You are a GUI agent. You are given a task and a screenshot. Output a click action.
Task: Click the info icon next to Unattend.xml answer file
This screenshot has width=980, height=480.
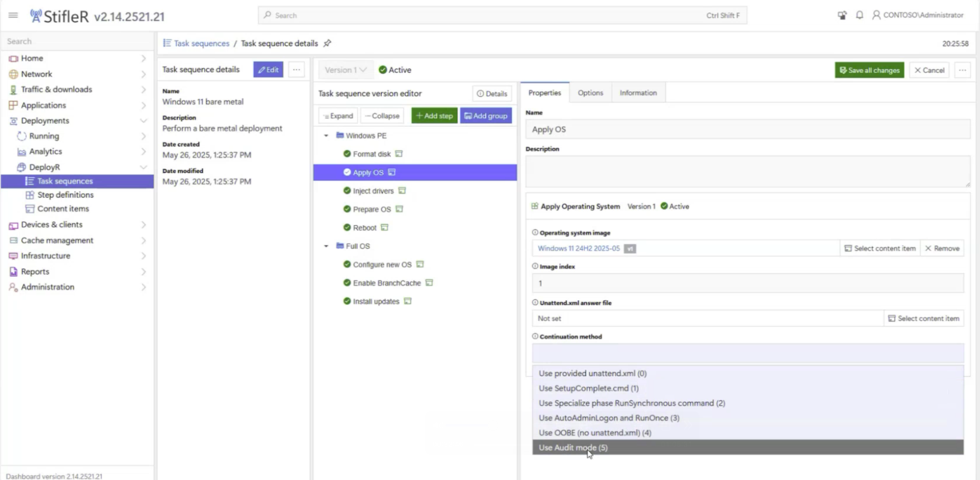[535, 303]
